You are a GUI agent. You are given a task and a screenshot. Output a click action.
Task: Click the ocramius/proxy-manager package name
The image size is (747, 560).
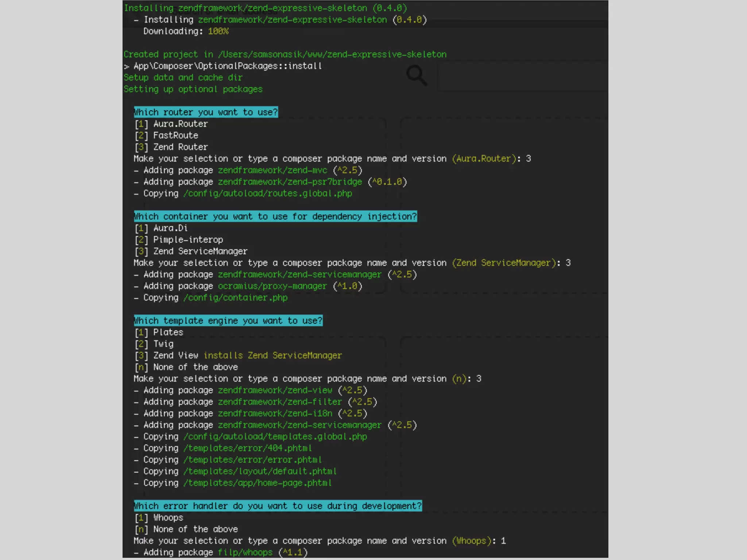(272, 286)
